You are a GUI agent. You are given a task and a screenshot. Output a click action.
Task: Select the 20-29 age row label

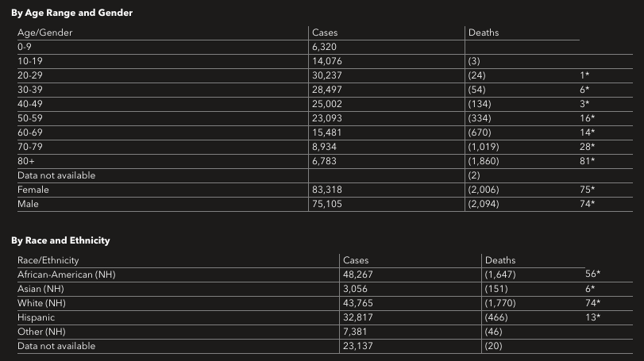[30, 75]
